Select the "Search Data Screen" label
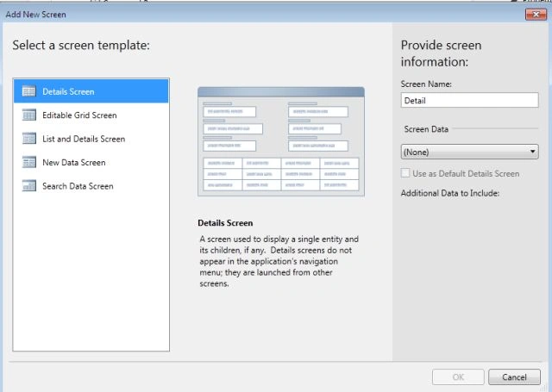Image resolution: width=552 pixels, height=392 pixels. 78,186
